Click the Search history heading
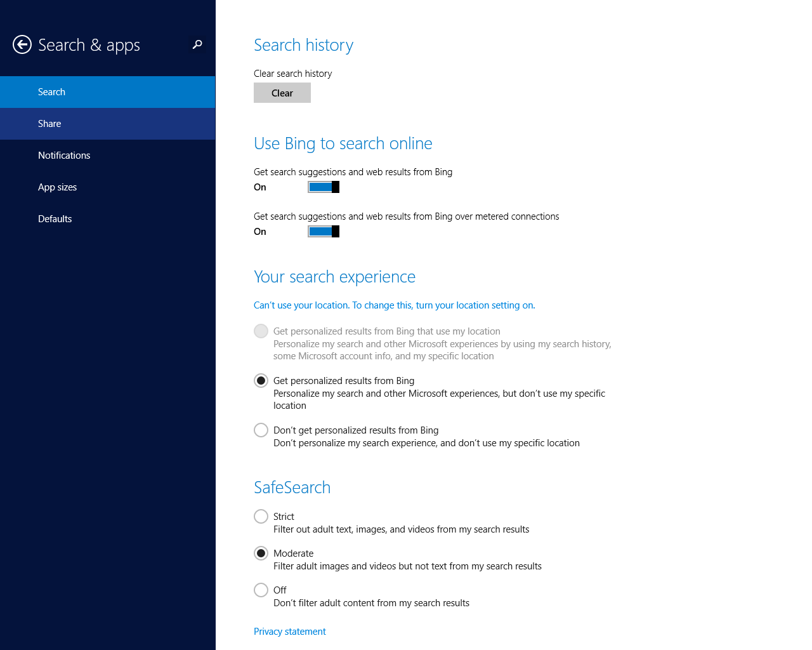 (x=303, y=44)
